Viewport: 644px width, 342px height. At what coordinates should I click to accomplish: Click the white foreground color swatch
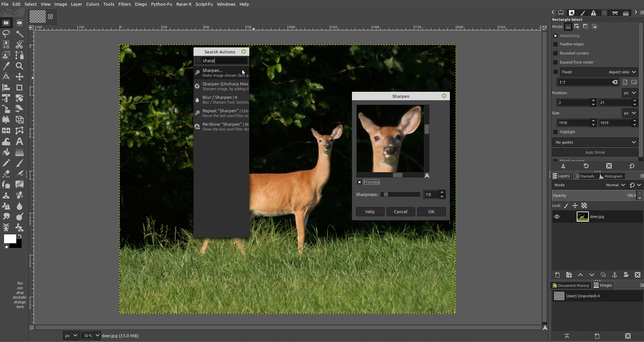tap(10, 238)
